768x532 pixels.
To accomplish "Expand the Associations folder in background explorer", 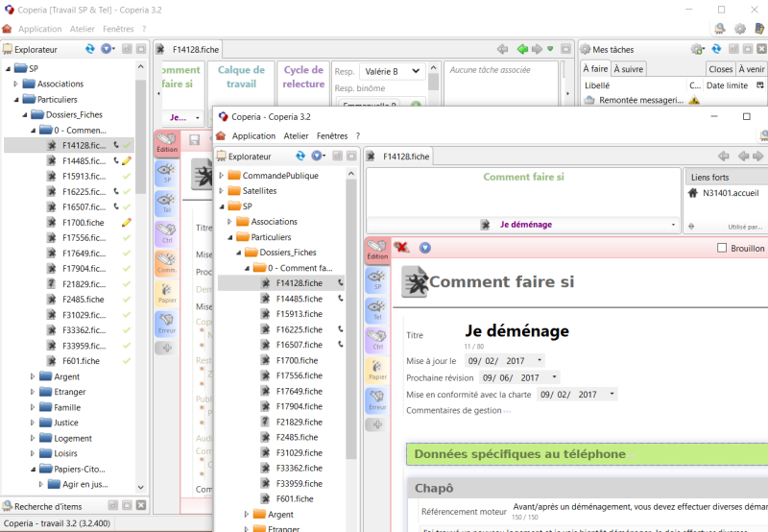I will 15,84.
